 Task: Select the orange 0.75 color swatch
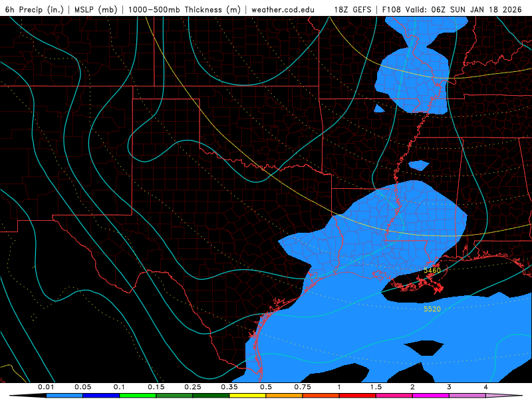pos(321,396)
